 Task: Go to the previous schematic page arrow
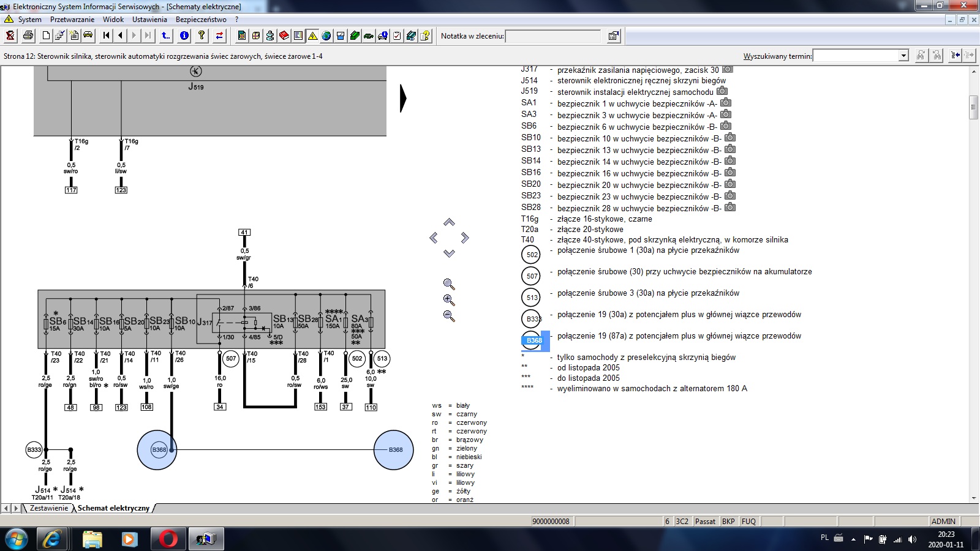point(120,36)
